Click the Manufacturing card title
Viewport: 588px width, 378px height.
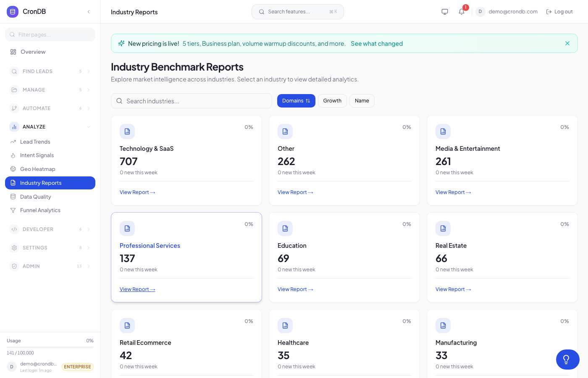point(456,343)
